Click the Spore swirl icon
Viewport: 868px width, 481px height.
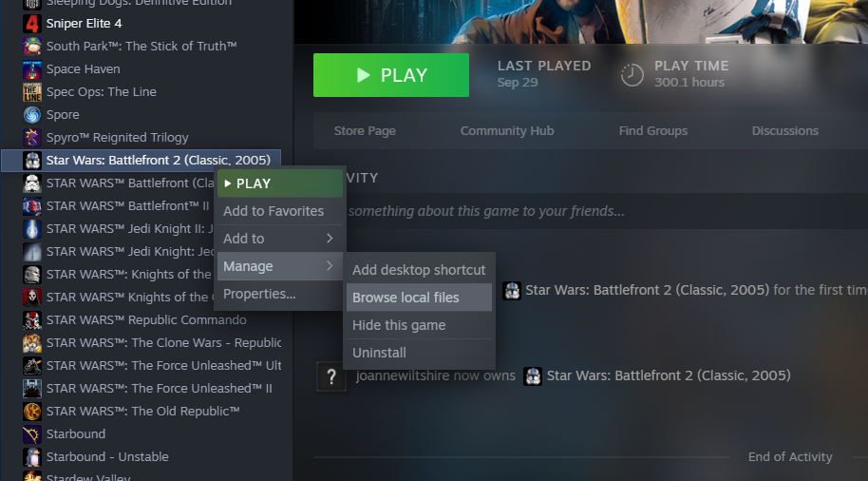(x=32, y=115)
